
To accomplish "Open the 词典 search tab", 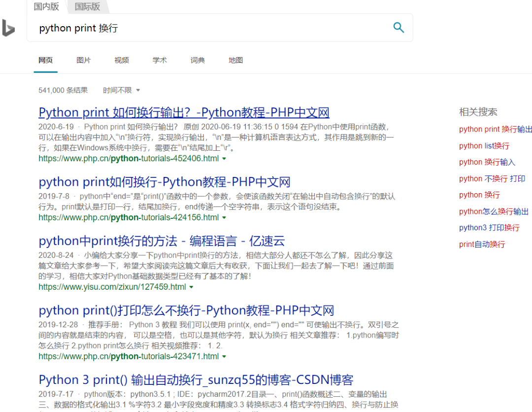I will 198,61.
